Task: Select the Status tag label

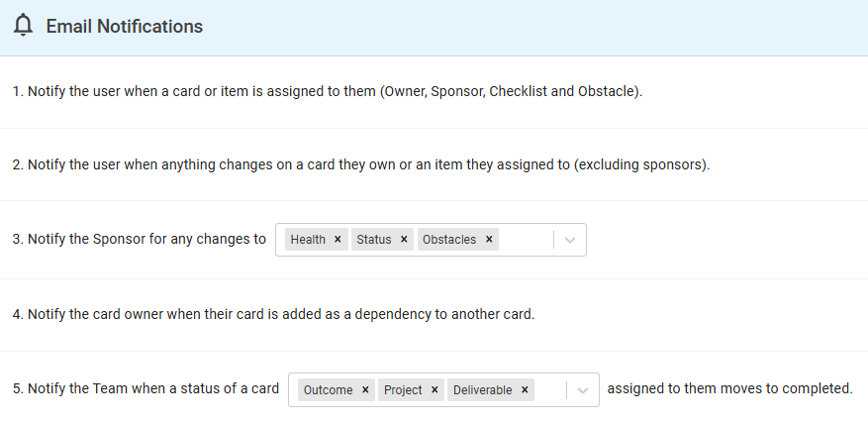Action: [374, 240]
